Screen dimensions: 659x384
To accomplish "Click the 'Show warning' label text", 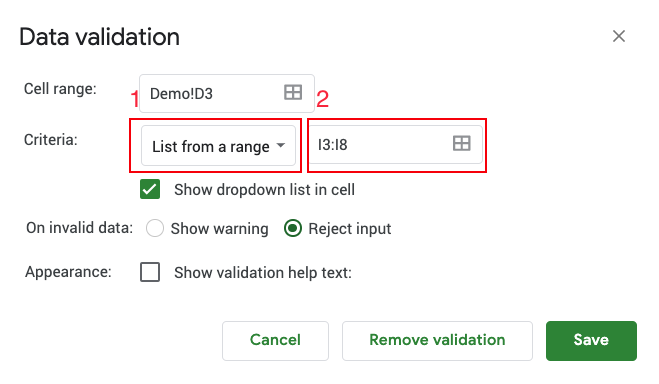I will [219, 229].
